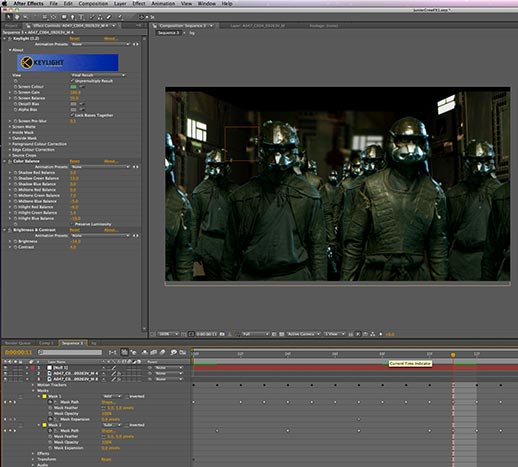Viewport: 518px width, 467px height.
Task: Toggle Mask 2 Inverted checkbox
Action: tap(127, 425)
